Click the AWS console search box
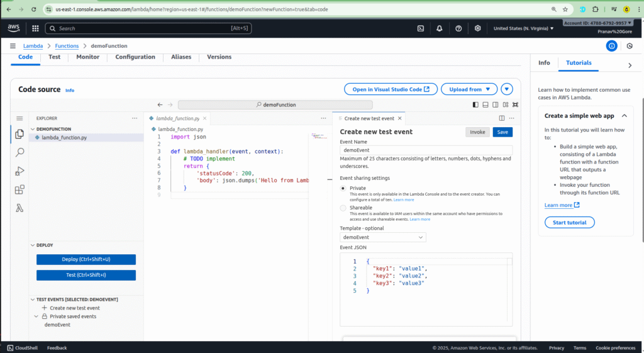Screen dimensions: 644x353 [x=148, y=28]
